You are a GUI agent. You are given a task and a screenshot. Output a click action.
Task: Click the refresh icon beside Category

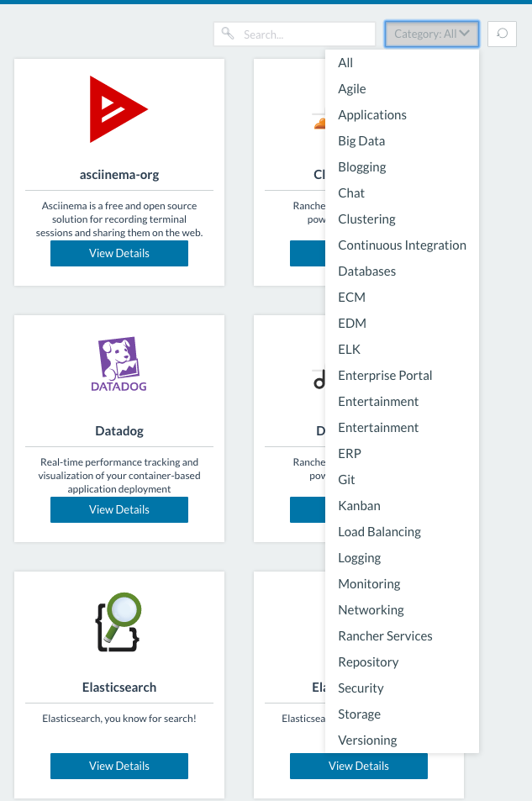pyautogui.click(x=502, y=34)
